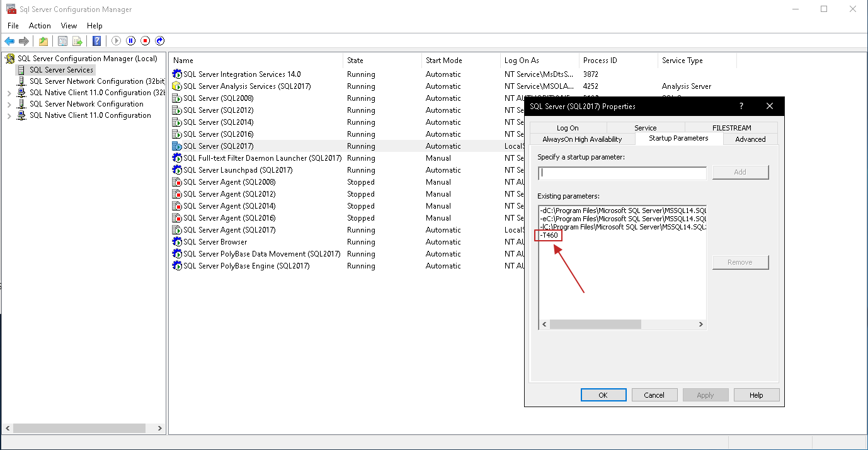Sort by the Name column header
Image resolution: width=868 pixels, height=450 pixels.
coord(257,61)
